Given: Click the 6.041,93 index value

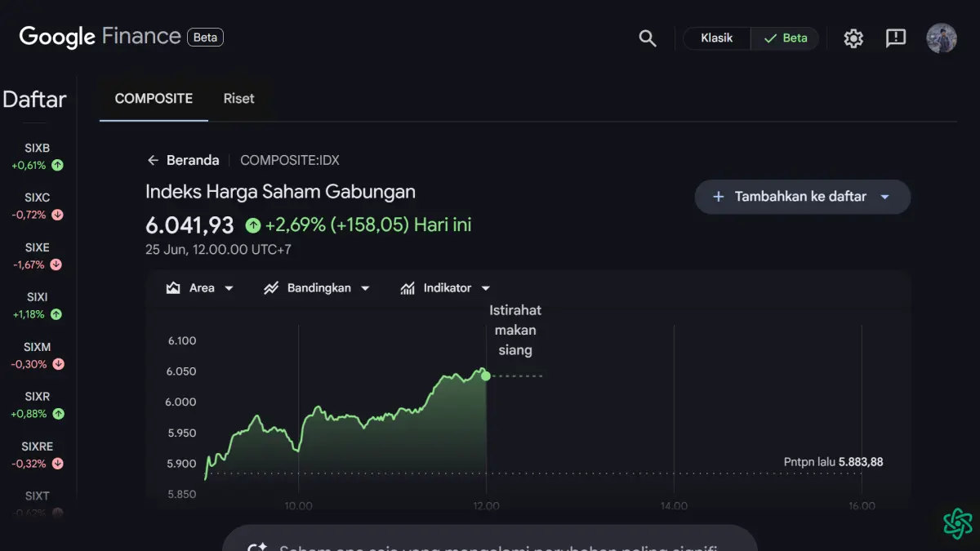Looking at the screenshot, I should click(189, 225).
